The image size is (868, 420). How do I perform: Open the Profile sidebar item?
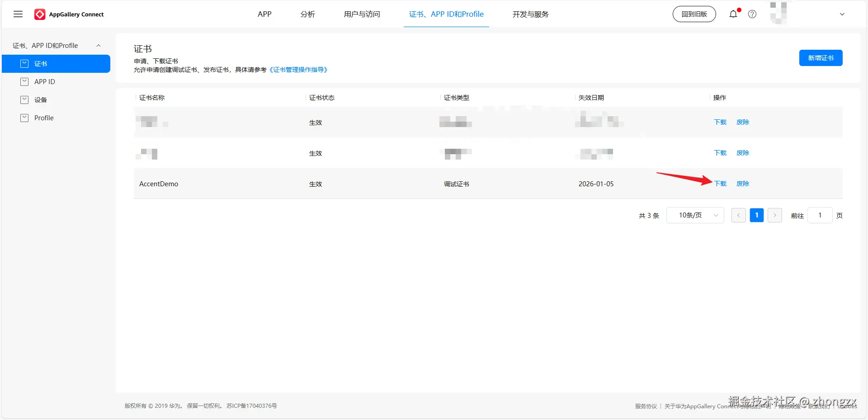(x=43, y=118)
